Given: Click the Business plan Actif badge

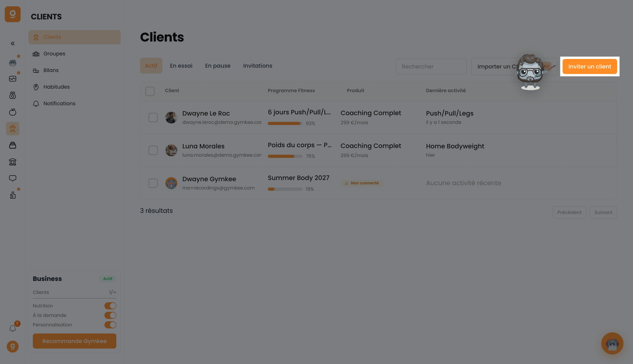Looking at the screenshot, I should (108, 279).
